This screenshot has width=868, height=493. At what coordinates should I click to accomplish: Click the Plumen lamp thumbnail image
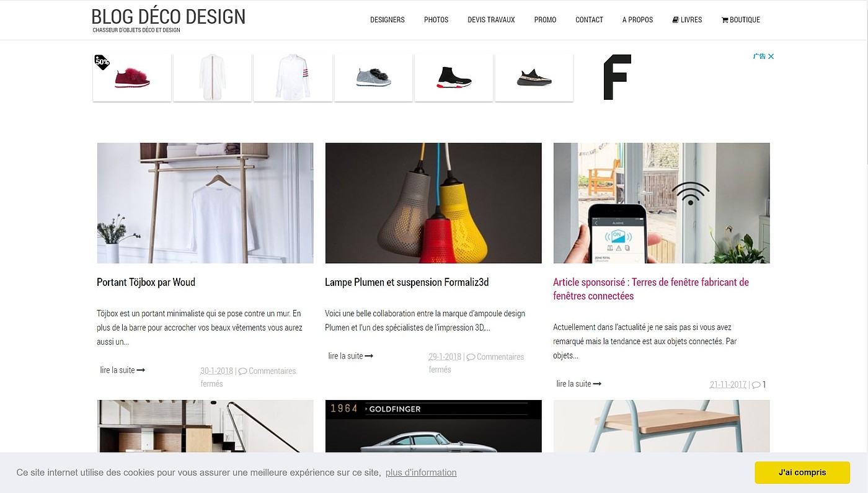(433, 203)
